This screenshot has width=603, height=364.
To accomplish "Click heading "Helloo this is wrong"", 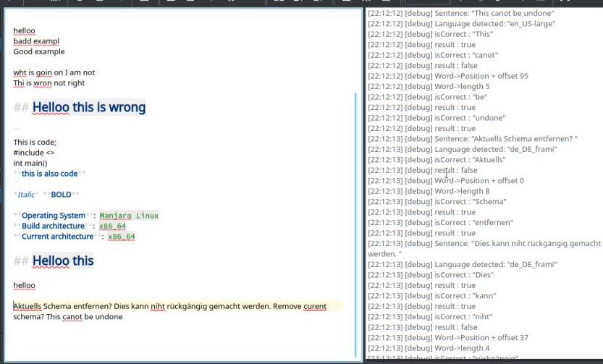I will [x=89, y=107].
